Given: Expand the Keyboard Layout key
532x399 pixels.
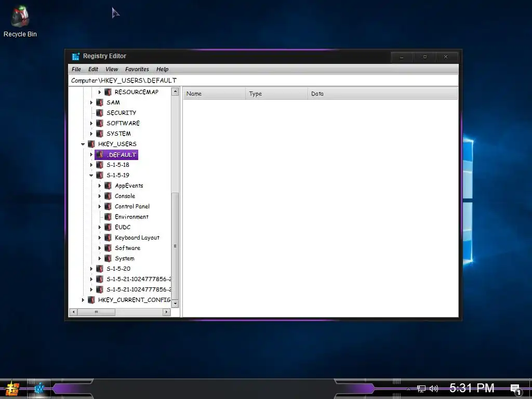Looking at the screenshot, I should coord(100,237).
